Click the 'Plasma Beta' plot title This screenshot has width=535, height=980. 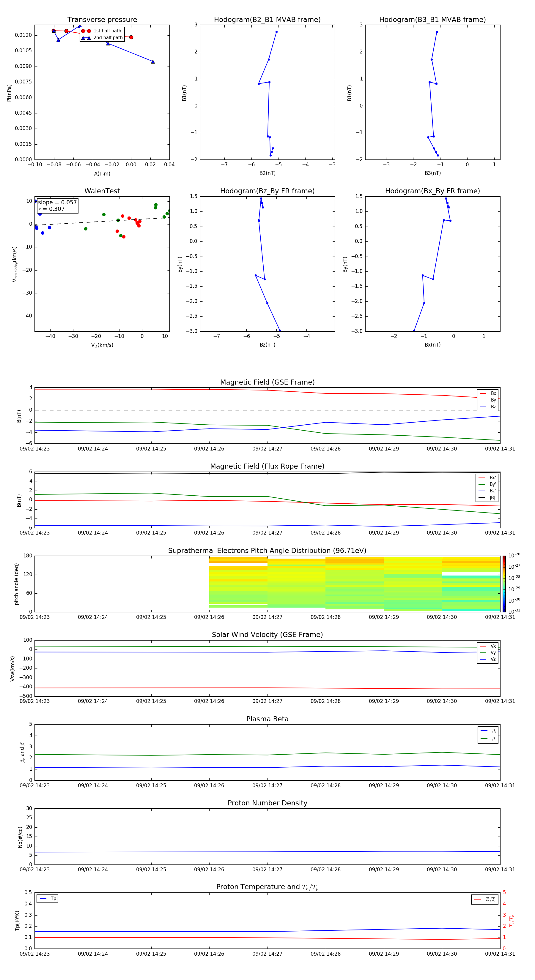(267, 719)
